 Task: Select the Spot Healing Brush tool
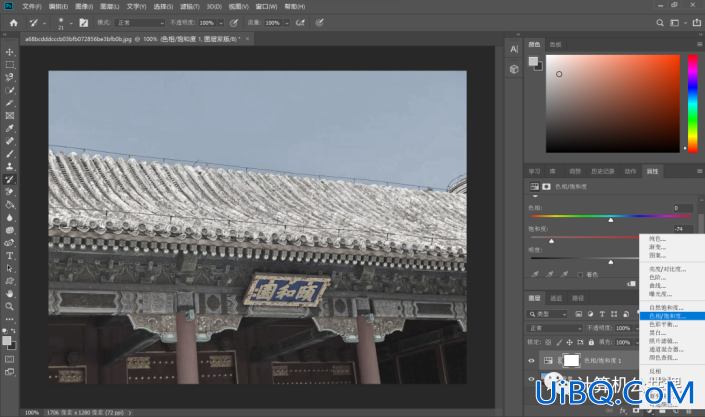coord(9,141)
